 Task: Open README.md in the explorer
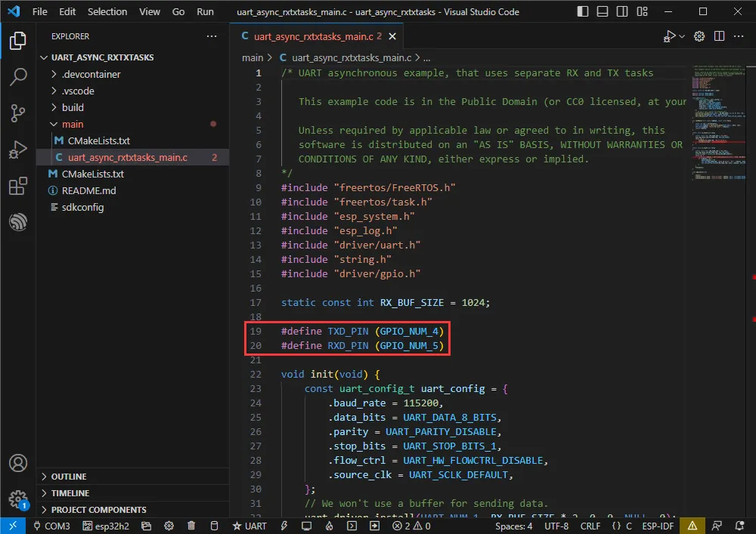(x=88, y=190)
